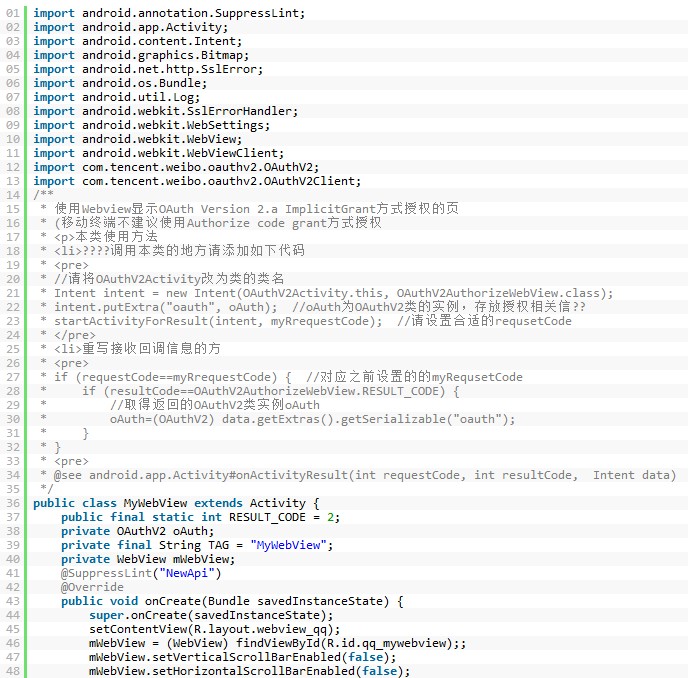Screen dimensions: 688x678
Task: Click the import android.content.Intent line
Action: (138, 41)
